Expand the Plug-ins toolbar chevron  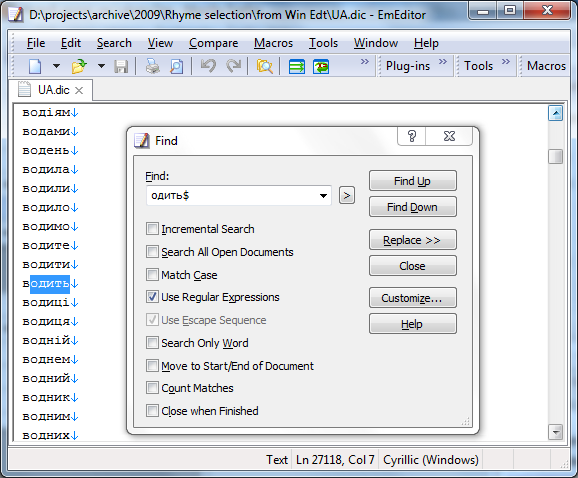click(443, 62)
